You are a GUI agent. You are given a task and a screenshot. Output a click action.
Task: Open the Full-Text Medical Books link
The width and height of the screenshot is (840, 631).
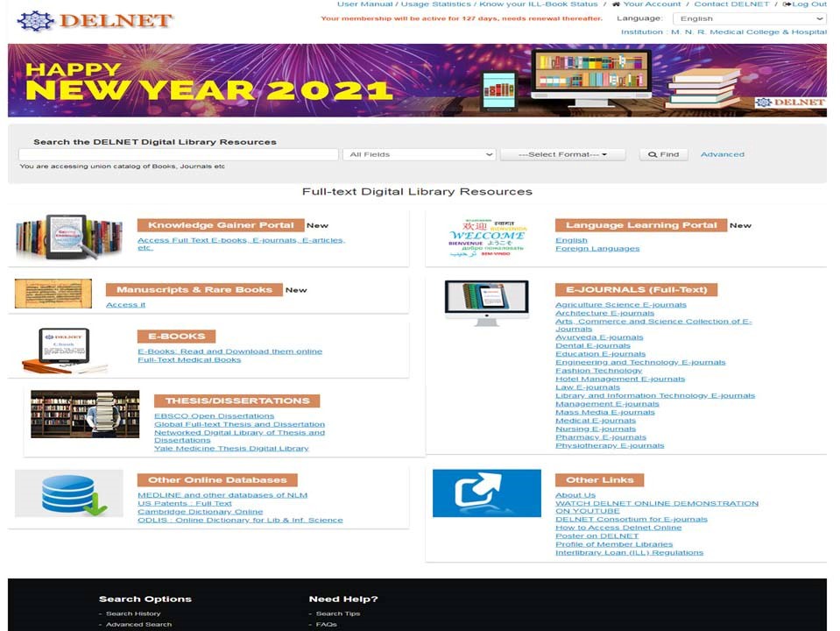click(189, 359)
